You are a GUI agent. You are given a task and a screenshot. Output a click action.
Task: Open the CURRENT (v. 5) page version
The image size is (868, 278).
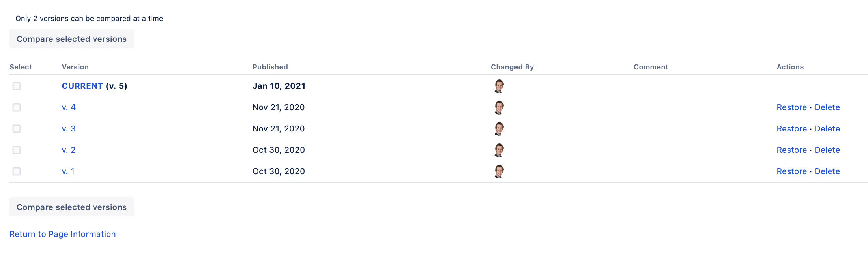coord(82,86)
